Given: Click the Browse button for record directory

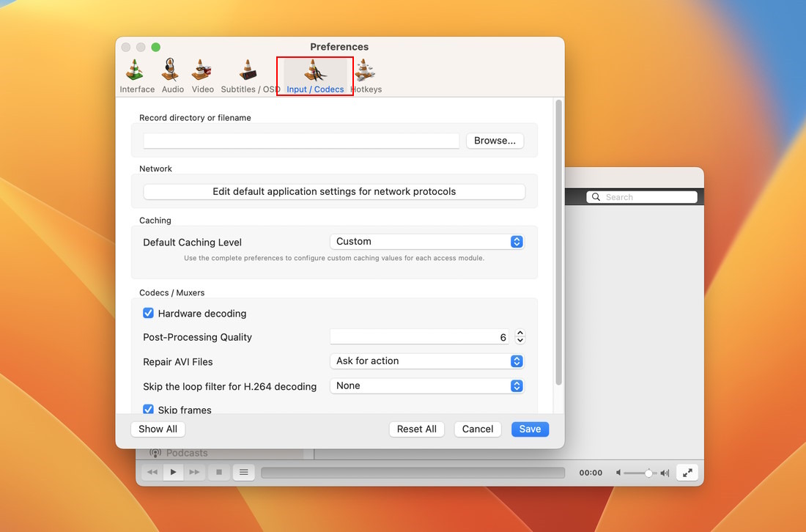Looking at the screenshot, I should pos(495,140).
